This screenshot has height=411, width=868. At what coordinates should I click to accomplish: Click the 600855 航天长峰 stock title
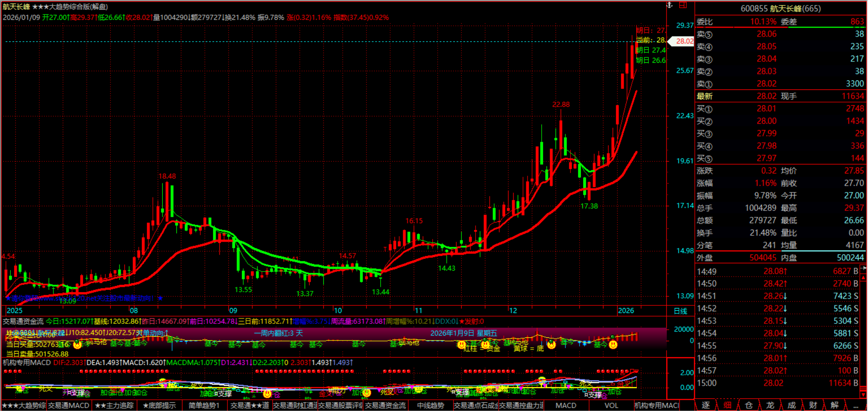[x=780, y=9]
